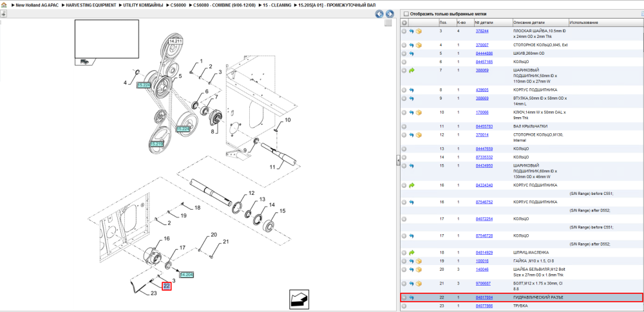Go to the home page via house icon
Screen dimensions: 644x312
pos(4,5)
